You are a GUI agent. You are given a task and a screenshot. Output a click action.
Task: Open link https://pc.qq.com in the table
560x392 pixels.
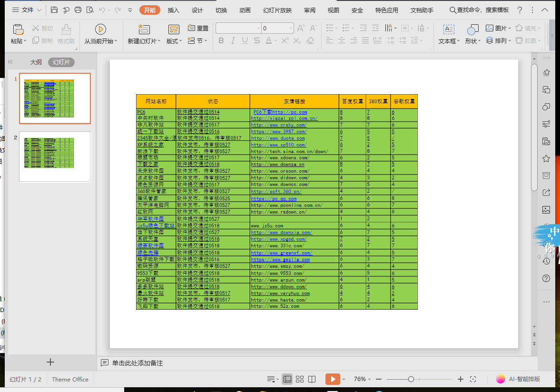tap(274, 199)
